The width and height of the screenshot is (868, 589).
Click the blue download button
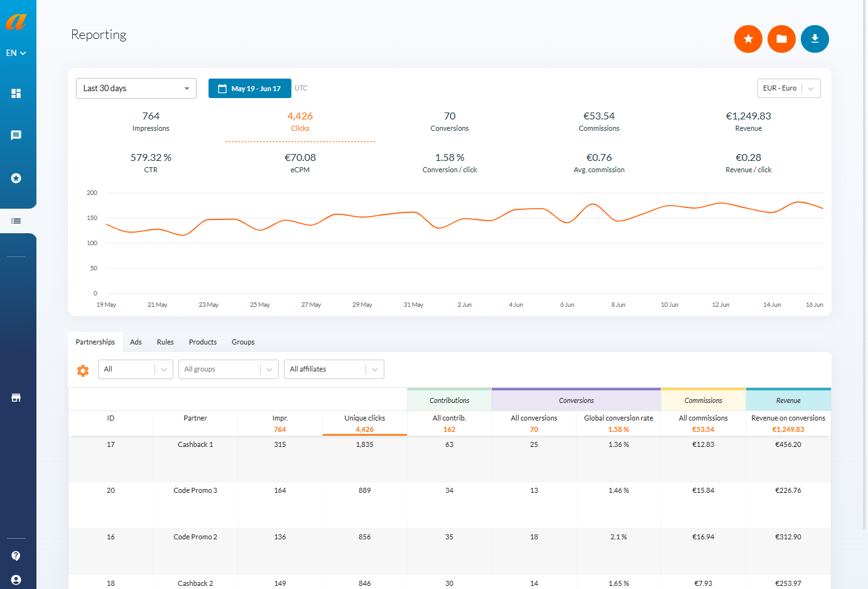[x=815, y=39]
